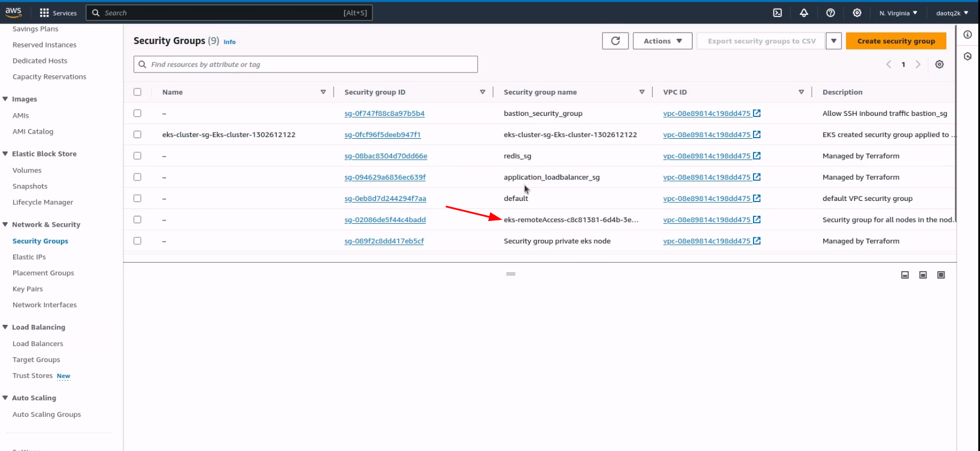Open the notifications bell
Image resolution: width=980 pixels, height=451 pixels.
(x=804, y=13)
